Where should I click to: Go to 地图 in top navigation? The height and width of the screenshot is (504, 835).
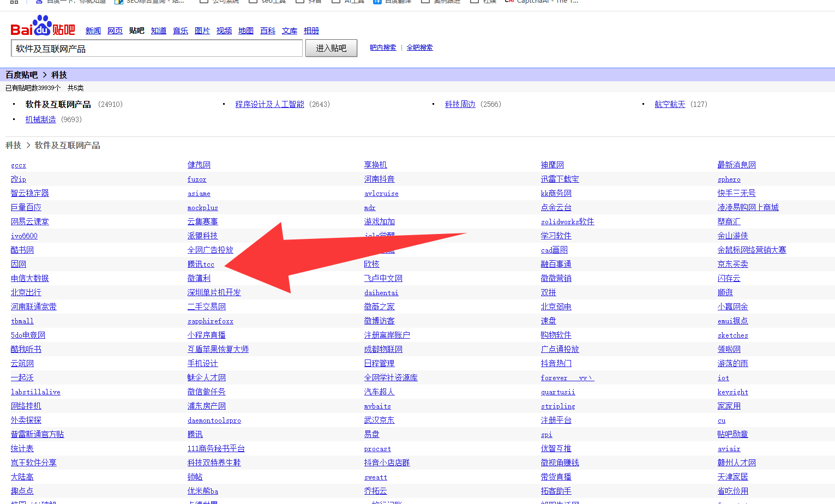pos(246,31)
